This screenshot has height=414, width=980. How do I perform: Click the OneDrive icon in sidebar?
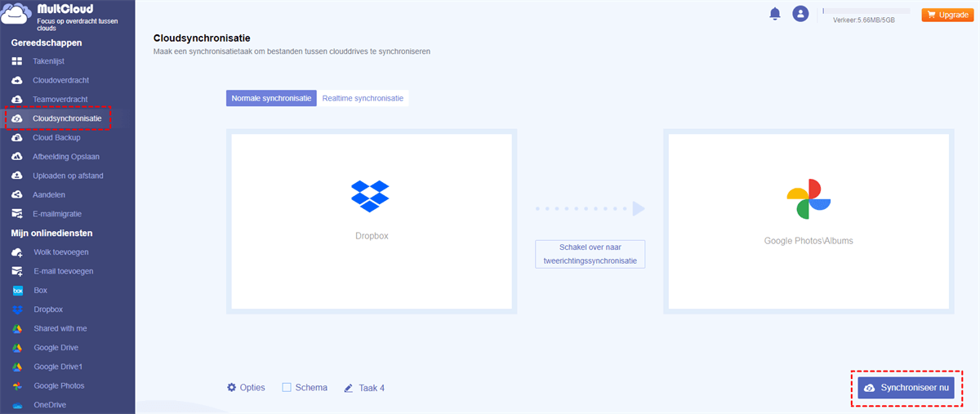point(17,405)
